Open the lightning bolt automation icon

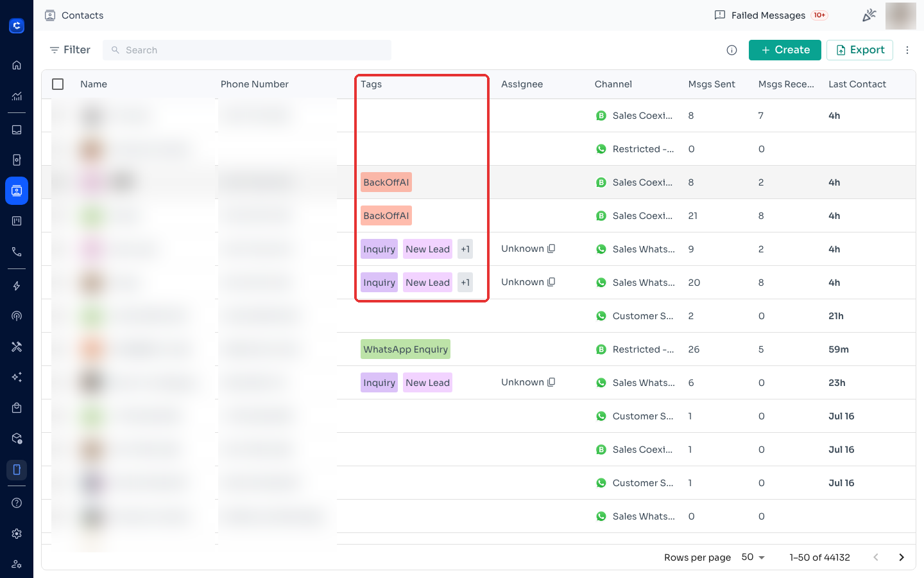coord(17,286)
